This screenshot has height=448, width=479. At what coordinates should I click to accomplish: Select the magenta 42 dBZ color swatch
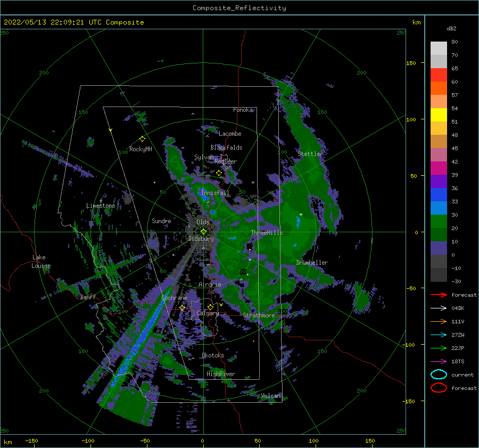coord(439,168)
